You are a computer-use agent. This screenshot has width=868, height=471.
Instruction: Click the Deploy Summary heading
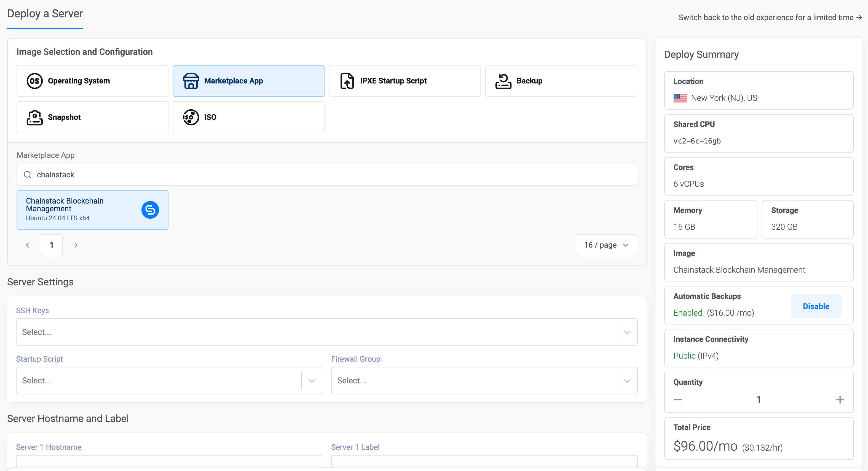701,55
